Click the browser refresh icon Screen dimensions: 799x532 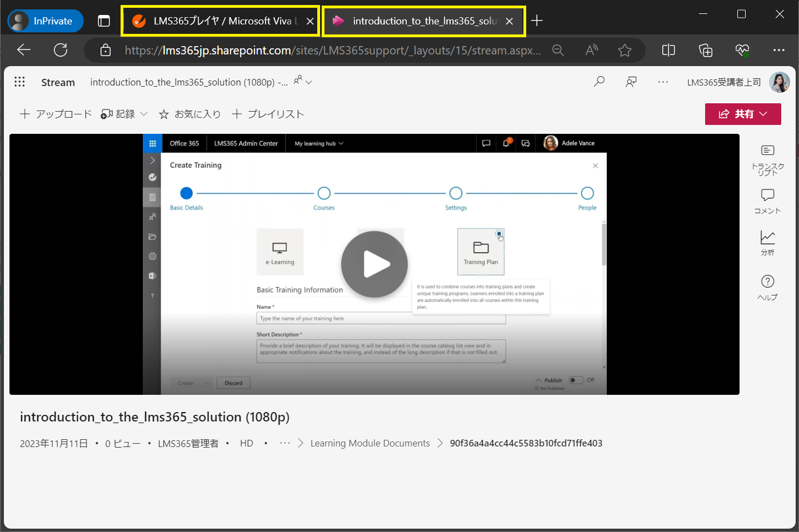[61, 51]
